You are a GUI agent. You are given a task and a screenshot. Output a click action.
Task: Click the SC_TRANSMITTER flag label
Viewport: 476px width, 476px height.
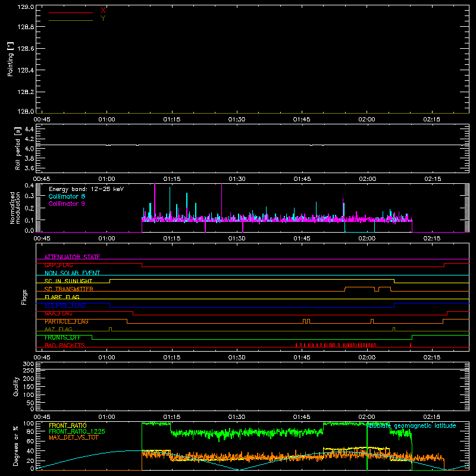point(69,289)
